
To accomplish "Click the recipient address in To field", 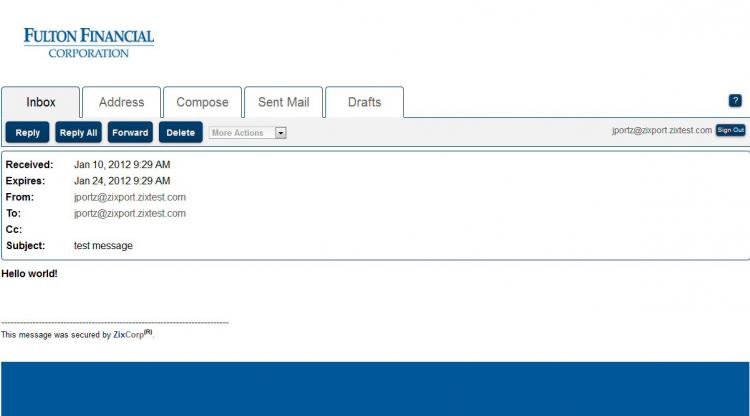I will [x=130, y=213].
